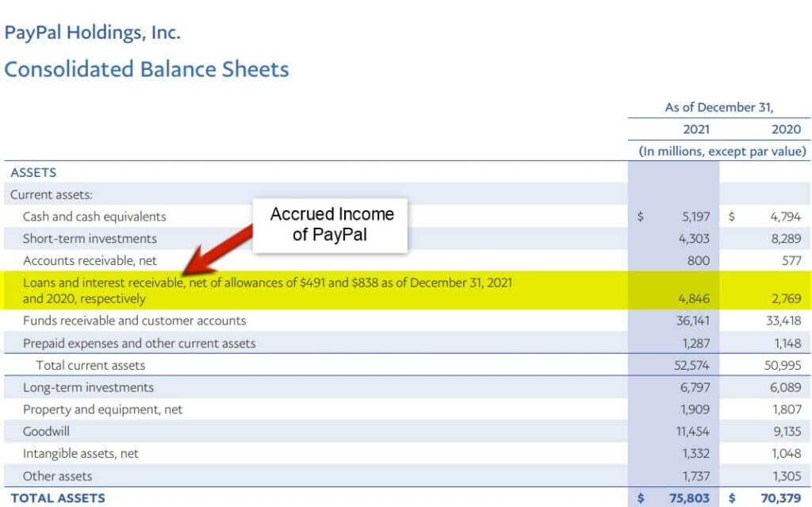Click the dollar sign next to 75,803

point(639,498)
